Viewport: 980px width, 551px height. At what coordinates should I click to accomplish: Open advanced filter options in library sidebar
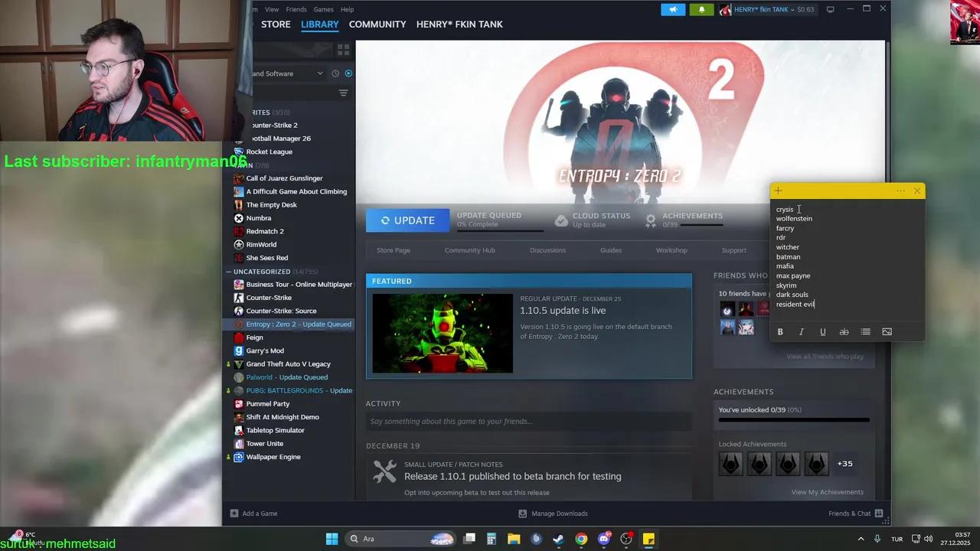pyautogui.click(x=343, y=93)
